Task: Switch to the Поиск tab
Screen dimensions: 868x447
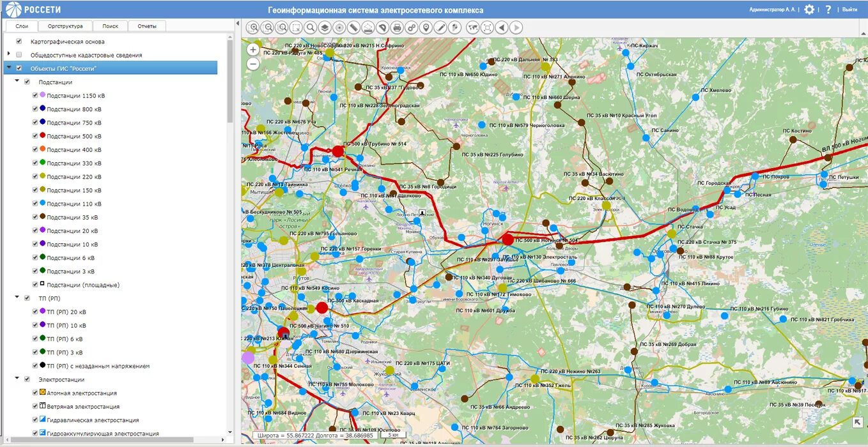Action: pyautogui.click(x=111, y=26)
